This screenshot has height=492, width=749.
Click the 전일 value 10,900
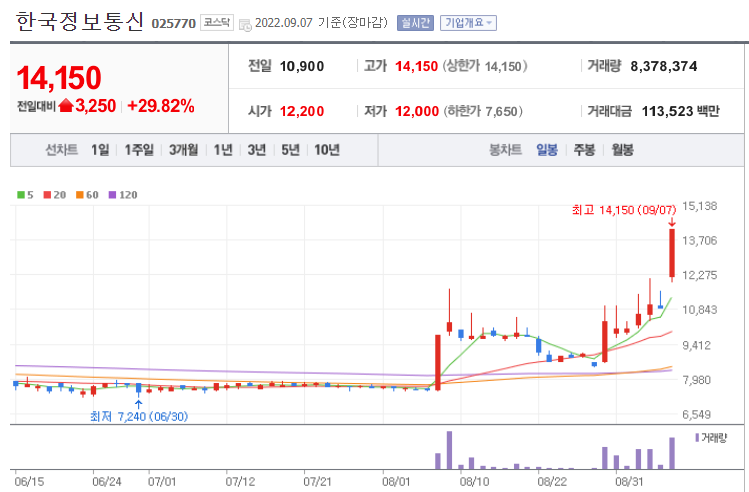302,66
